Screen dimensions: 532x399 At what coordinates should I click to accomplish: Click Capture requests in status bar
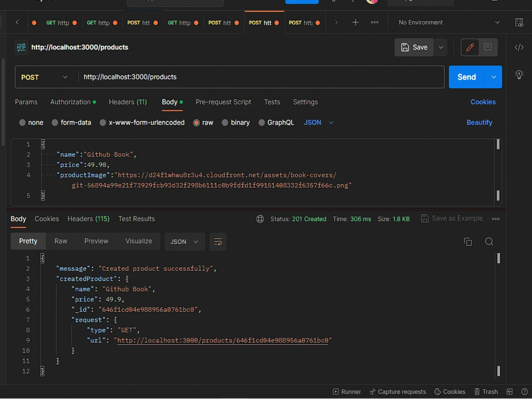(397, 392)
